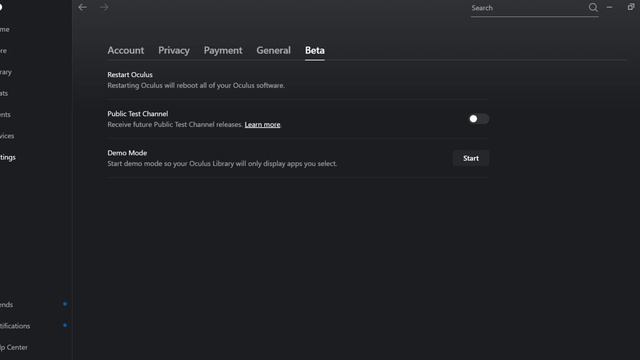This screenshot has width=640, height=360.
Task: Click the search magnifier icon
Action: (x=593, y=7)
